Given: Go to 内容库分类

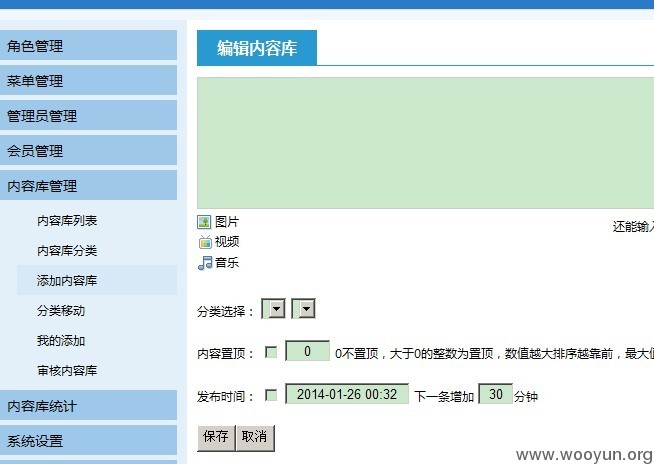Looking at the screenshot, I should tap(67, 250).
